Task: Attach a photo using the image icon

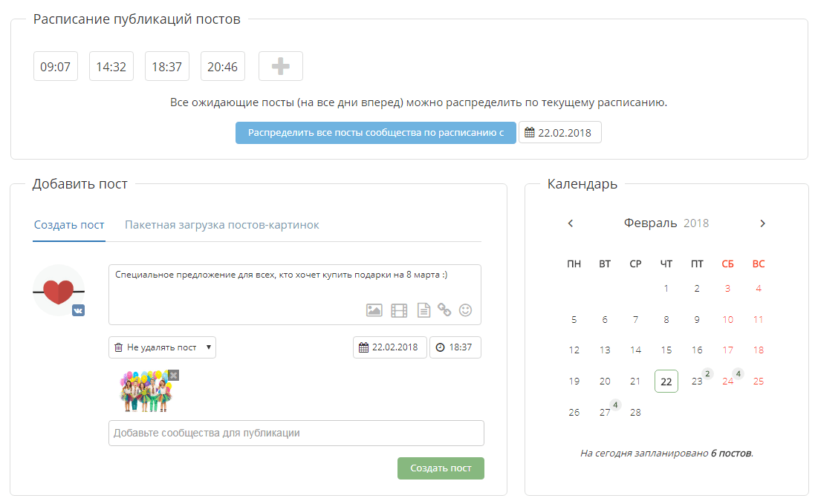Action: [374, 310]
